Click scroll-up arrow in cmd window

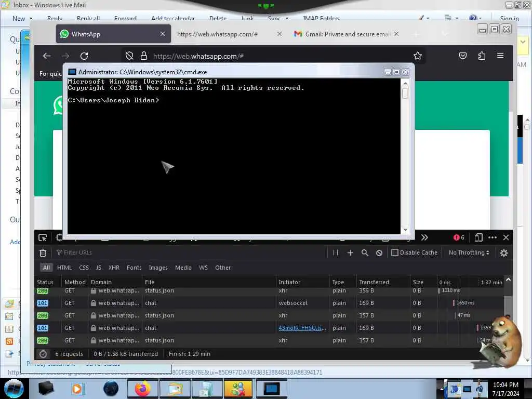pos(405,84)
